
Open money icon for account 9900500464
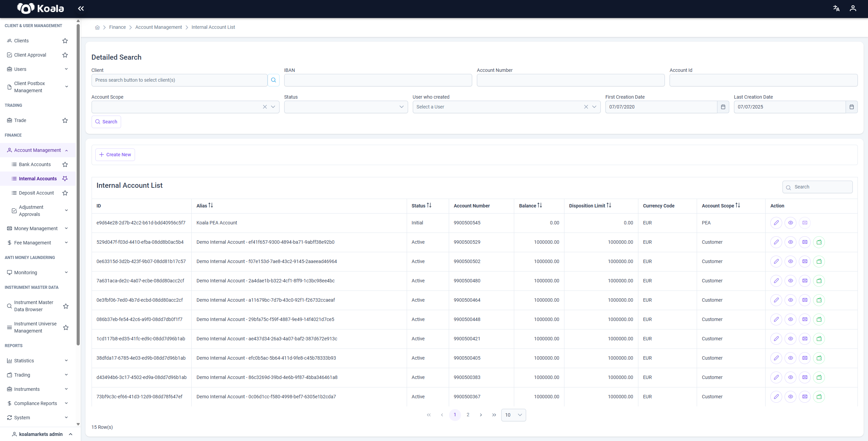[x=805, y=300]
